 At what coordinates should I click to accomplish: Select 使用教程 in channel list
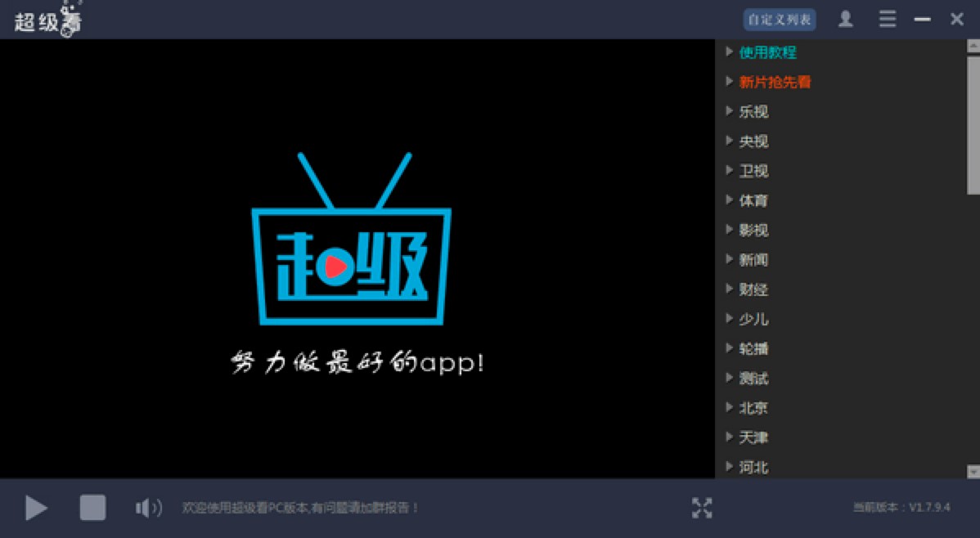point(767,52)
